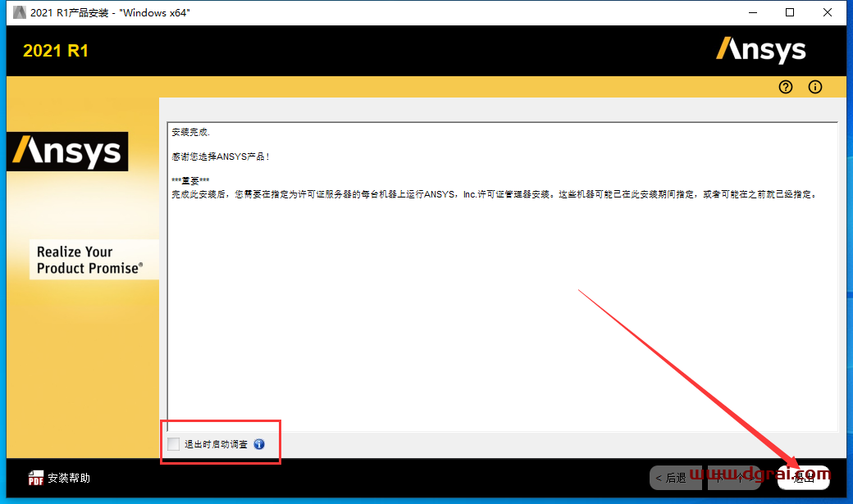
Task: Click the 退出 exit button
Action: pos(804,478)
